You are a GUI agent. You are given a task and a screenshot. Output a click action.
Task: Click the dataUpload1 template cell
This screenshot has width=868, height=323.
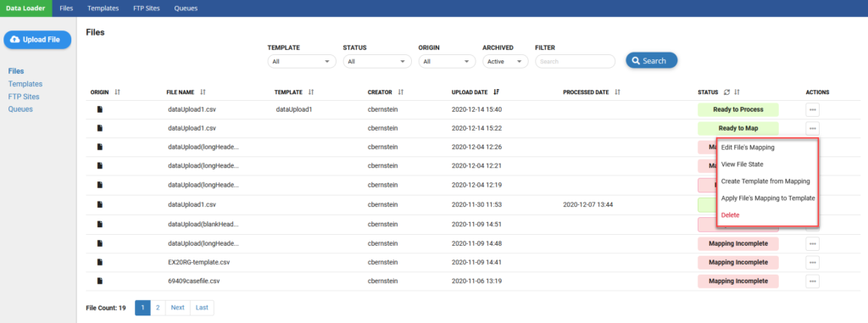coord(294,109)
